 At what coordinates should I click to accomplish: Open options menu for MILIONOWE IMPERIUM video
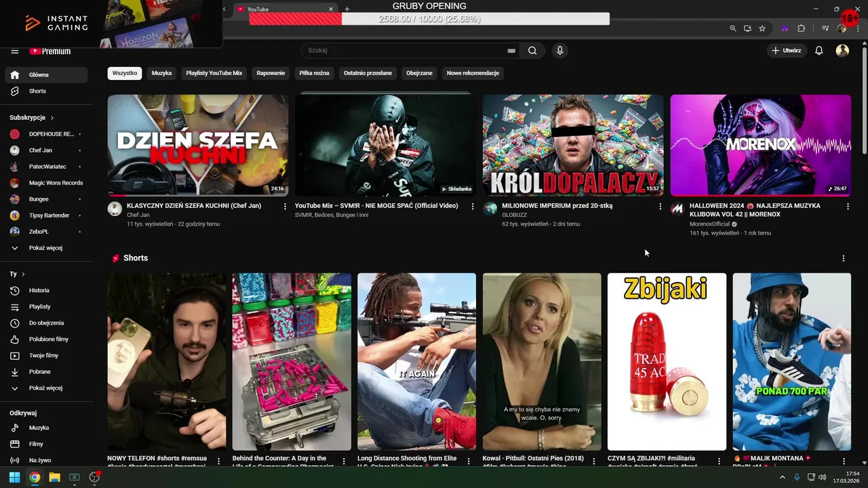660,206
